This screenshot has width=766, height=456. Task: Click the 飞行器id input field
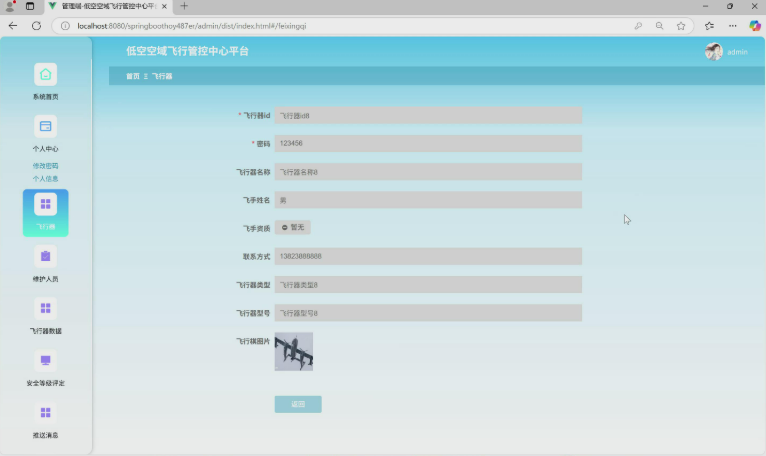pyautogui.click(x=428, y=115)
